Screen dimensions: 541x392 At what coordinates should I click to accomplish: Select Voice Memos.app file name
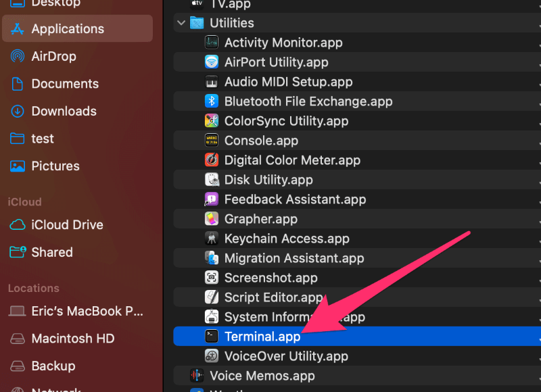(262, 376)
